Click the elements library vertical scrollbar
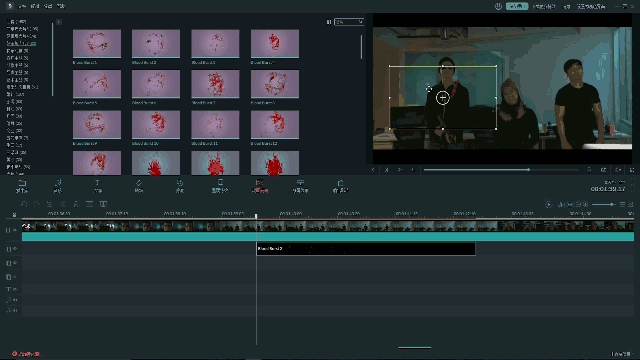This screenshot has height=360, width=640. pos(361,47)
